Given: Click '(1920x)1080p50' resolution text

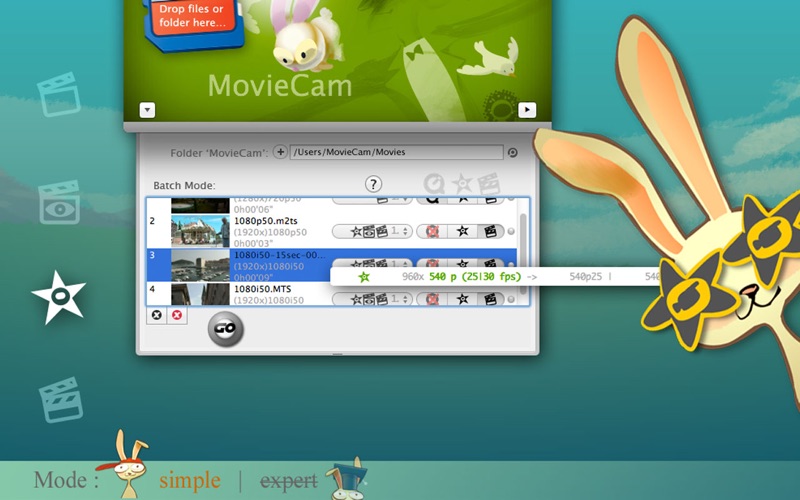Looking at the screenshot, I should point(270,232).
